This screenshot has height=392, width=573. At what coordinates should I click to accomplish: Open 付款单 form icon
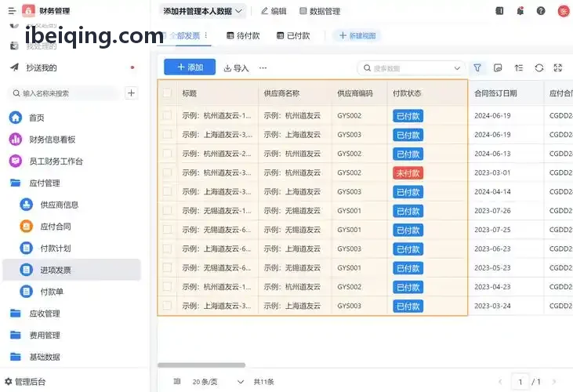point(27,292)
